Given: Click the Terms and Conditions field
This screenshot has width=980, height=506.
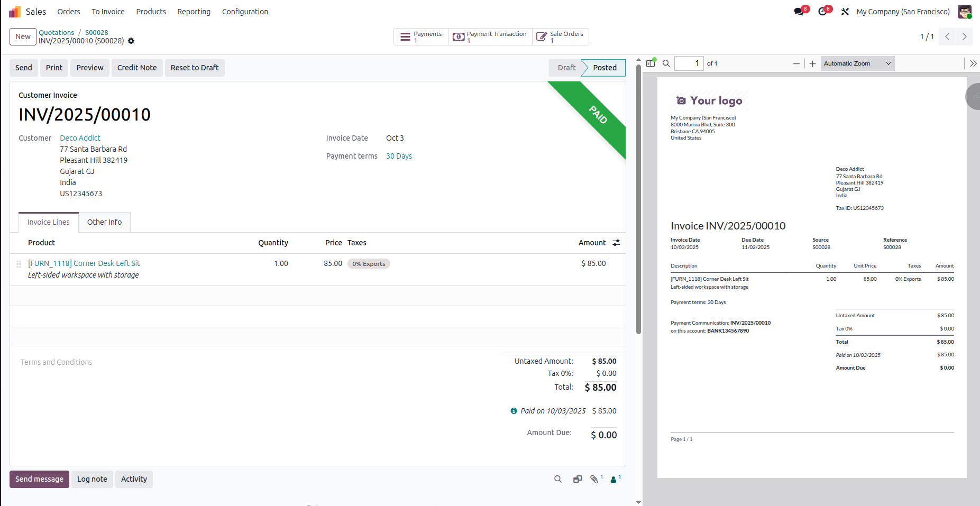Looking at the screenshot, I should [57, 362].
